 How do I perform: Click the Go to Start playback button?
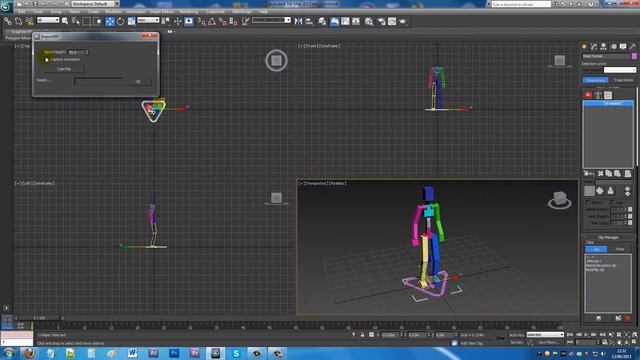pyautogui.click(x=570, y=335)
